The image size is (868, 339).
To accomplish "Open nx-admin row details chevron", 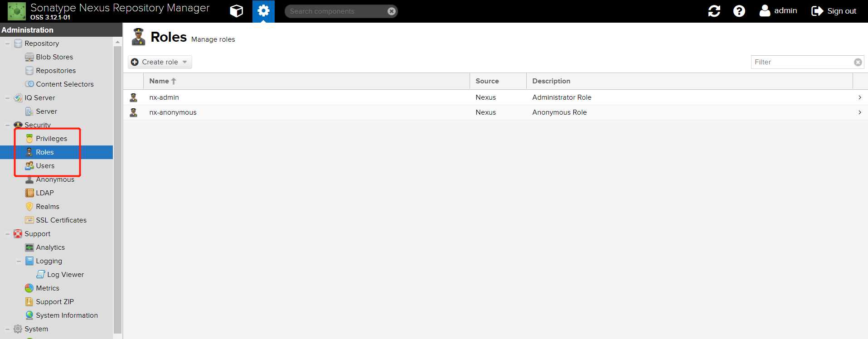I will click(860, 97).
